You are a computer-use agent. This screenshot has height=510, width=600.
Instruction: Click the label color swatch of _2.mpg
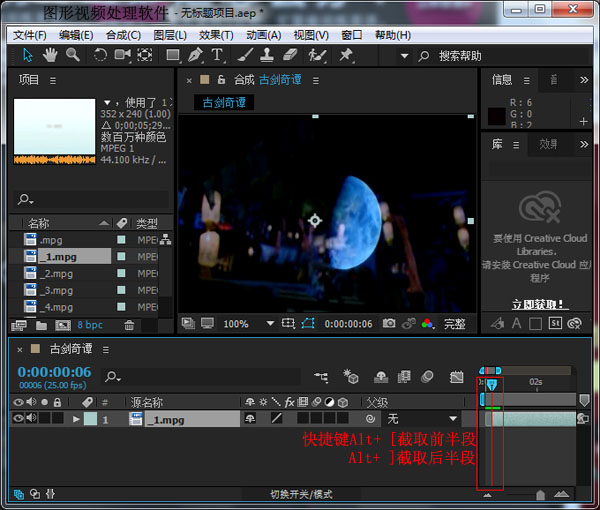(121, 273)
